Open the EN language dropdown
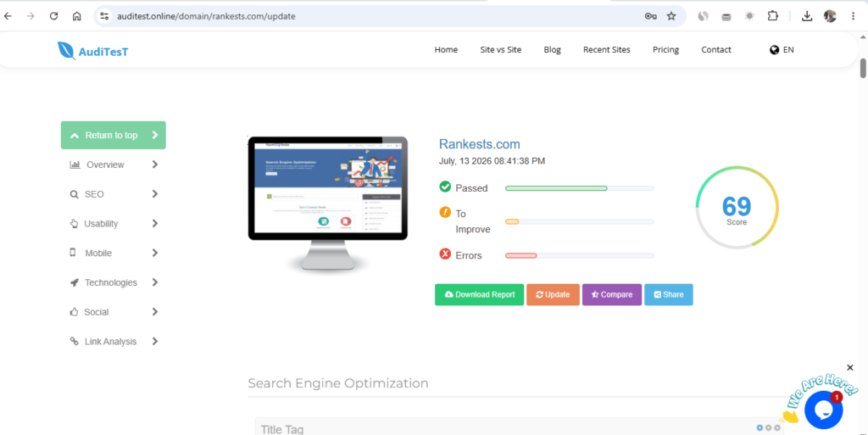The width and height of the screenshot is (868, 435). (782, 50)
